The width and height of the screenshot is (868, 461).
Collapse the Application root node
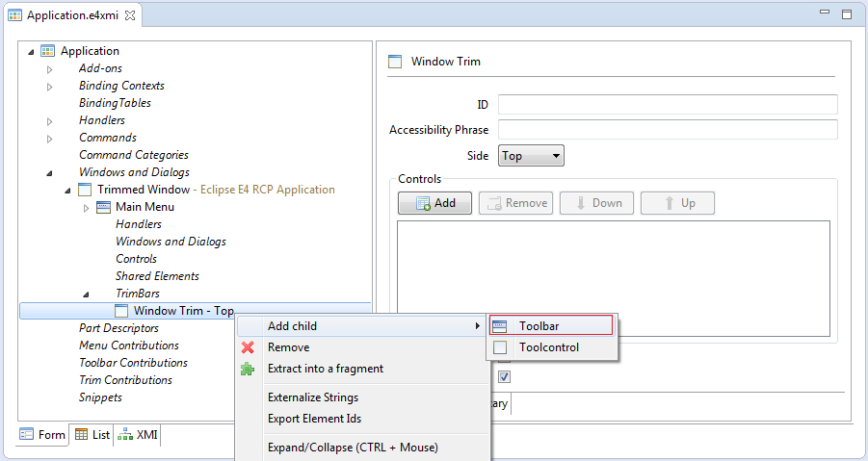tap(31, 52)
